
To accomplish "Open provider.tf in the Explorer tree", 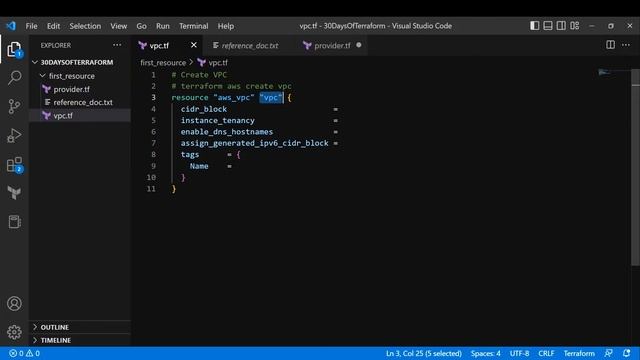I will (x=80, y=89).
